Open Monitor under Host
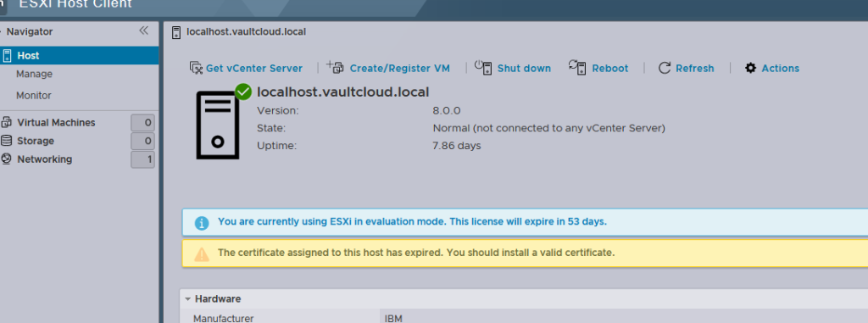868x323 pixels. 34,95
